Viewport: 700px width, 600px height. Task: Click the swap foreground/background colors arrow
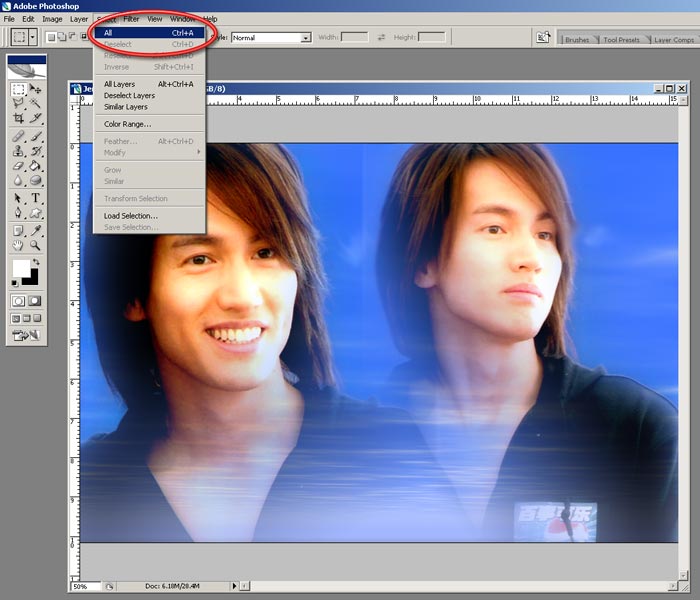[36, 262]
